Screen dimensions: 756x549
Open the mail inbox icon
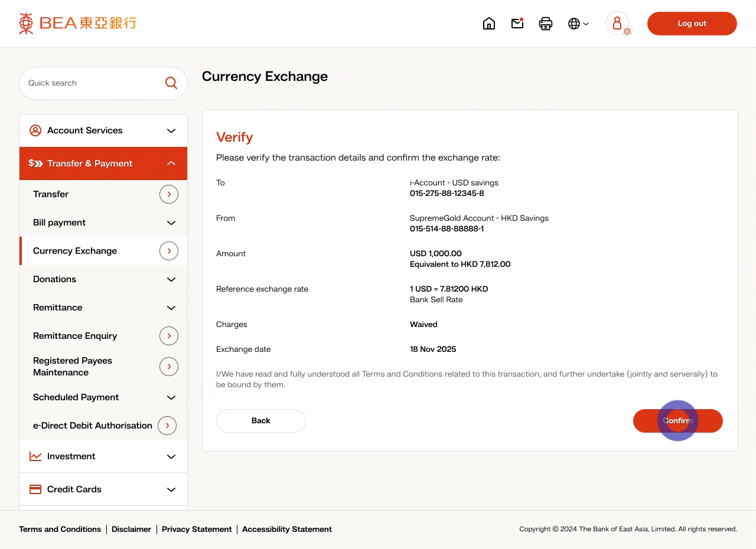click(517, 24)
